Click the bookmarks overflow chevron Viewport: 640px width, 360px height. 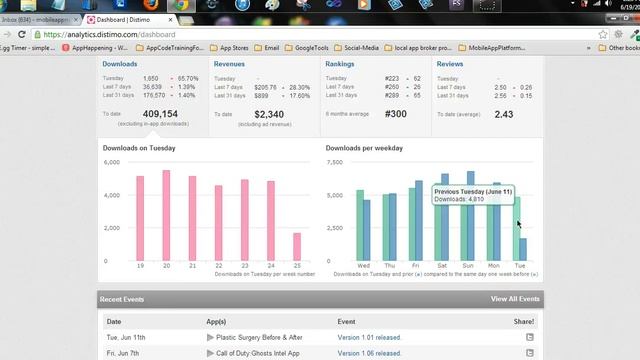[589, 48]
